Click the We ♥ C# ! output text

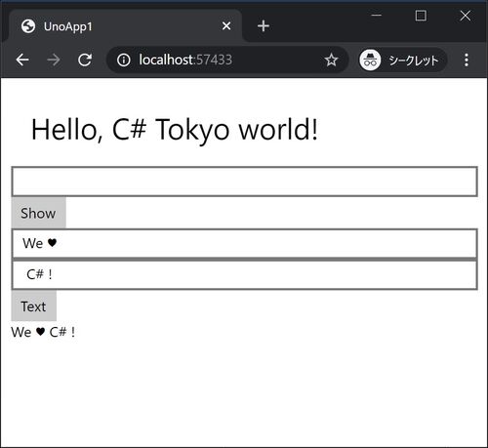(43, 332)
